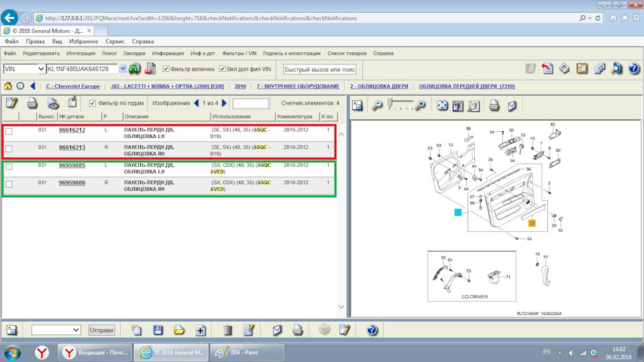Open the 'Закладки' menu
Viewport: 644px width, 362px height.
click(134, 54)
